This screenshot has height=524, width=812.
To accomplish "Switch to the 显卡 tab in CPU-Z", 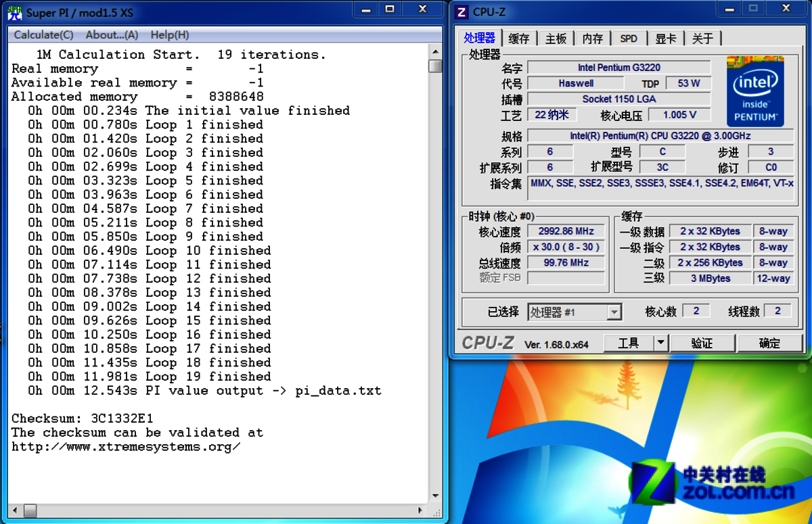I will pos(665,39).
